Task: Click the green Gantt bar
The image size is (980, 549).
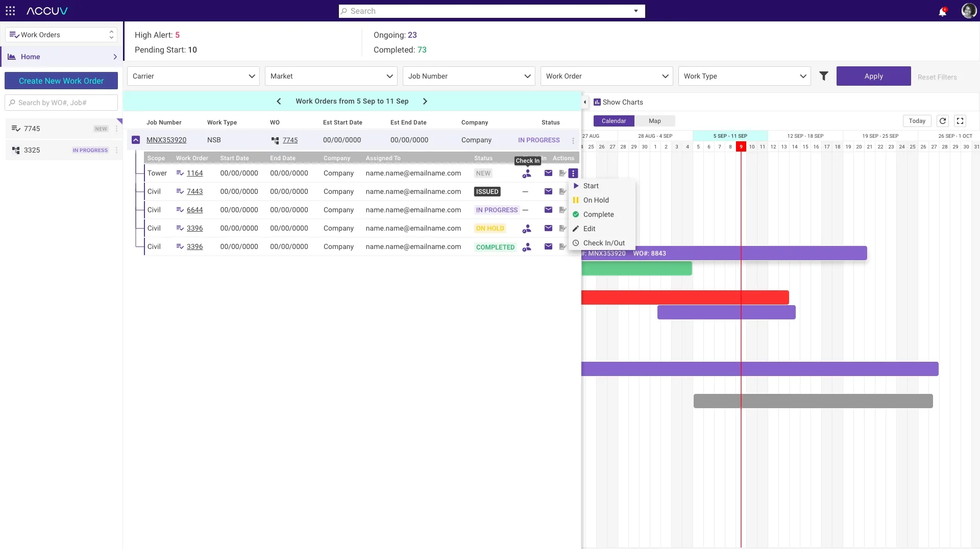Action: pyautogui.click(x=636, y=268)
